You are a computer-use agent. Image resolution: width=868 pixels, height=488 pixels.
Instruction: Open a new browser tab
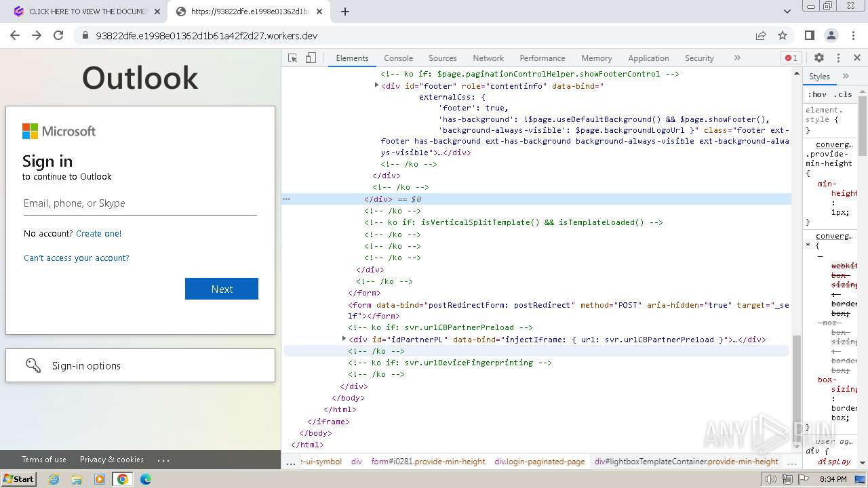point(345,12)
